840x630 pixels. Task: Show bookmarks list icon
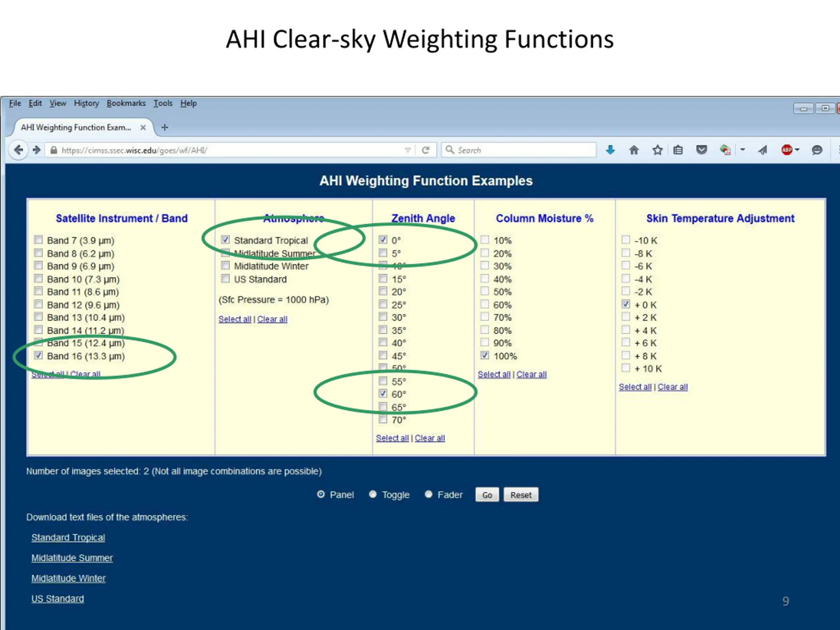(678, 150)
